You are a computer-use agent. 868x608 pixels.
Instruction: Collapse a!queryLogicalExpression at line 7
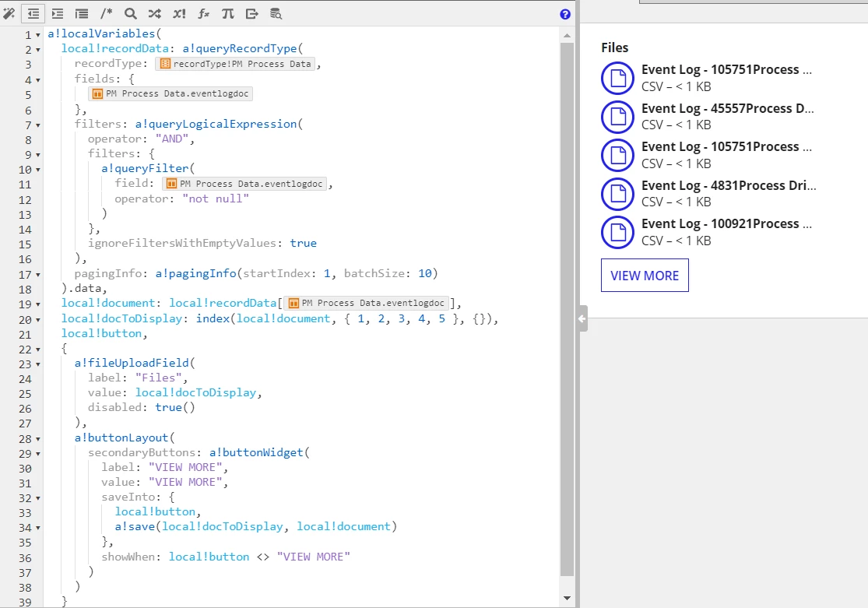pyautogui.click(x=37, y=125)
